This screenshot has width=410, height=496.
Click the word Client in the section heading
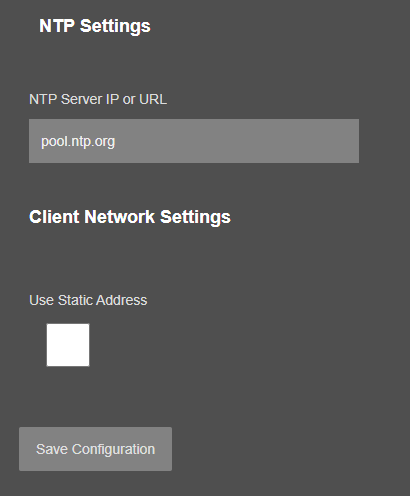[x=54, y=217]
